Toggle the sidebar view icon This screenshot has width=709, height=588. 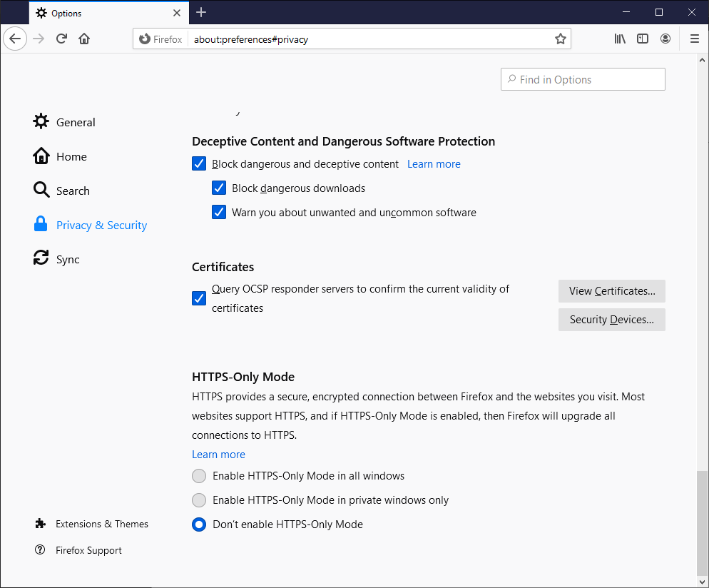tap(643, 39)
